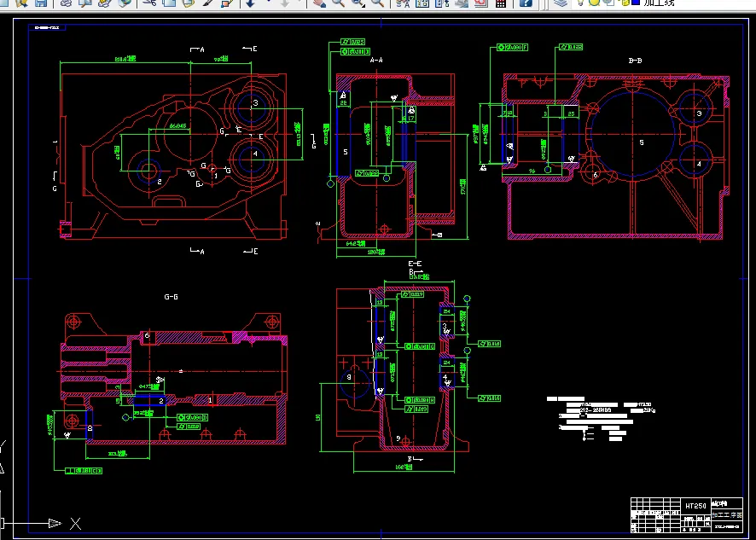Click the Copy to clipboard icon
This screenshot has height=540, width=756.
pos(169,3)
